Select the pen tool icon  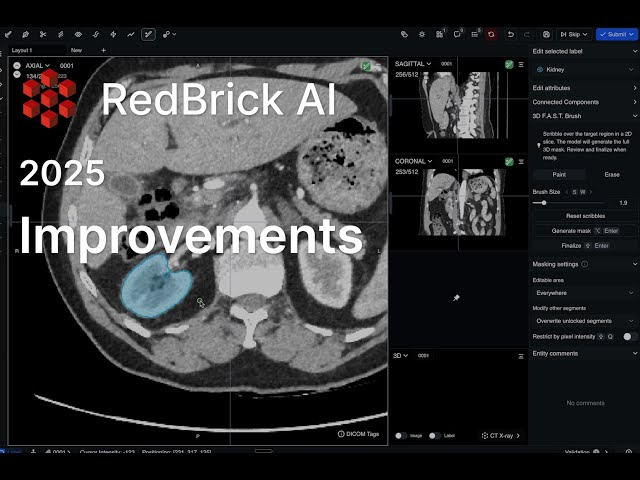[25, 35]
